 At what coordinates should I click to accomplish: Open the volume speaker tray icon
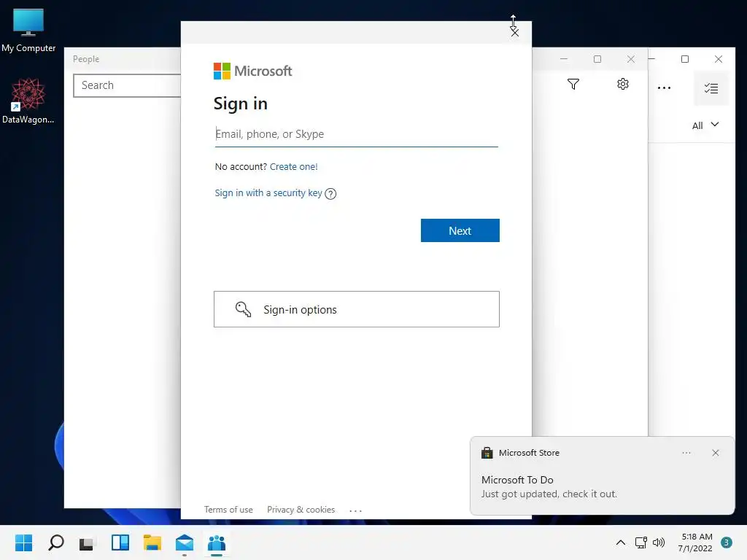(659, 542)
